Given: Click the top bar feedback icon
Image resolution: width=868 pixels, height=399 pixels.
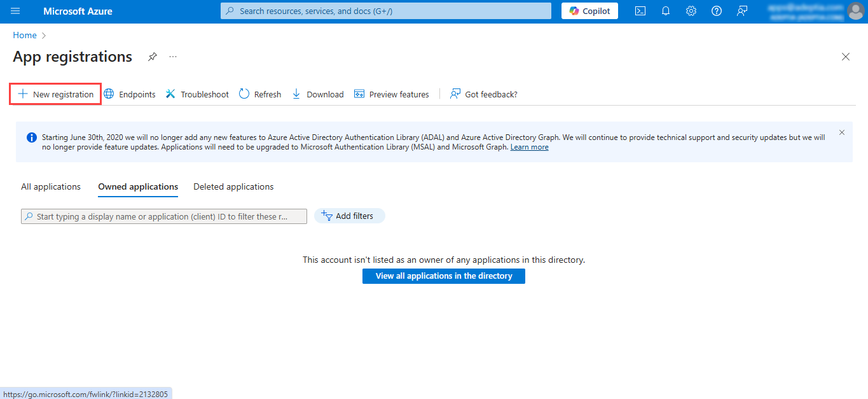Looking at the screenshot, I should (x=742, y=11).
